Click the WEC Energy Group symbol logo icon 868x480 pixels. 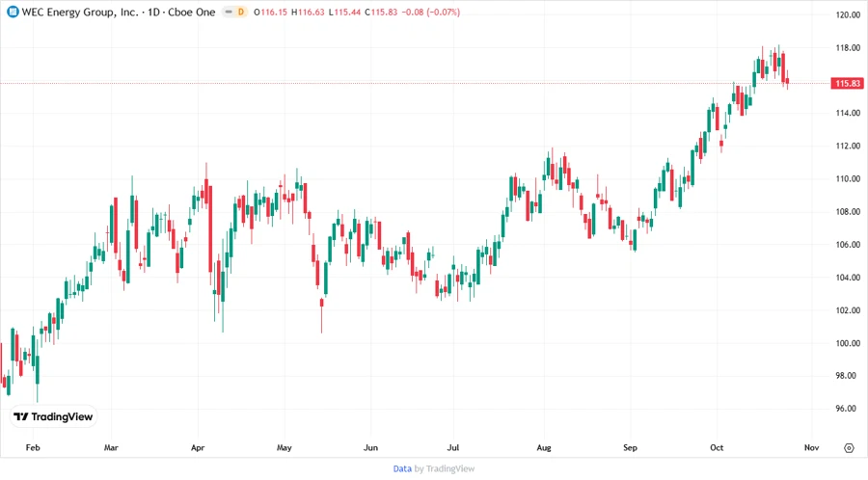pos(13,12)
